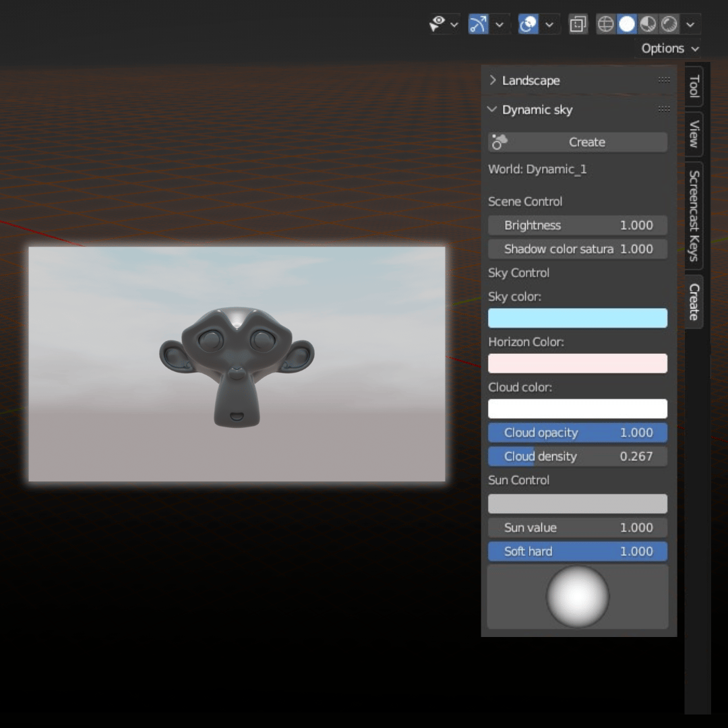Open the Sun Control color swatch

[x=578, y=504]
